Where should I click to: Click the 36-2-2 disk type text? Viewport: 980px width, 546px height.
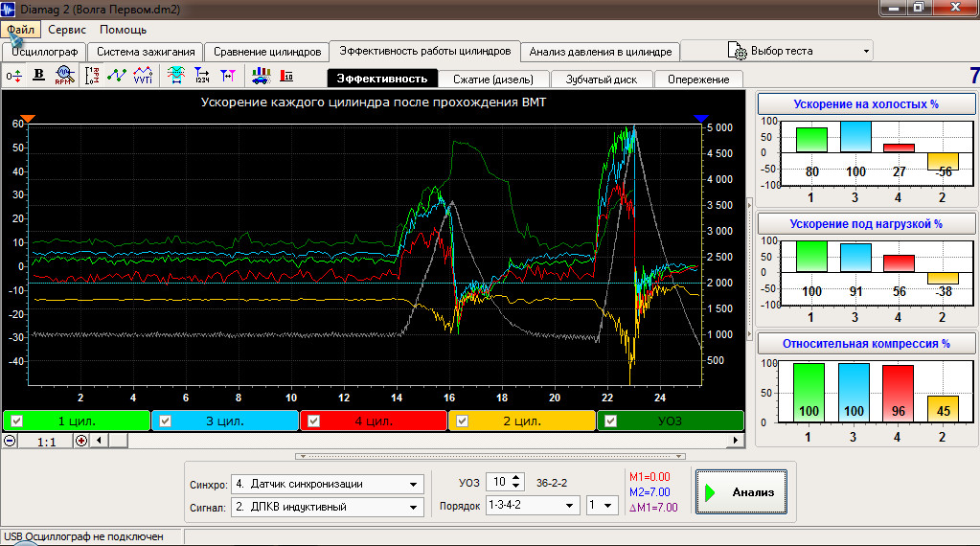tap(551, 483)
